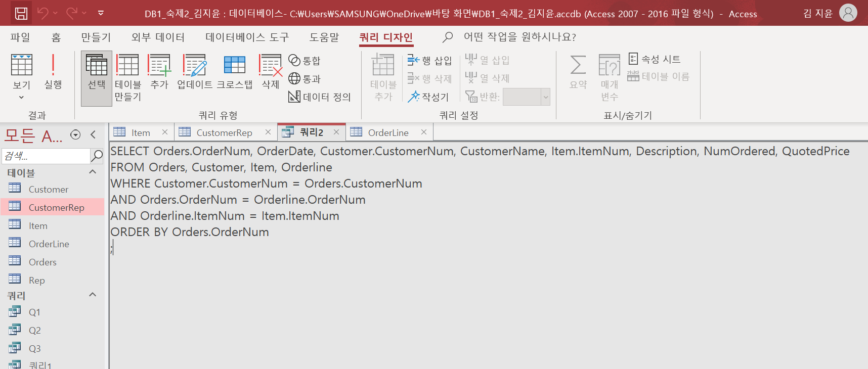
Task: Open the Customer table
Action: pos(52,189)
